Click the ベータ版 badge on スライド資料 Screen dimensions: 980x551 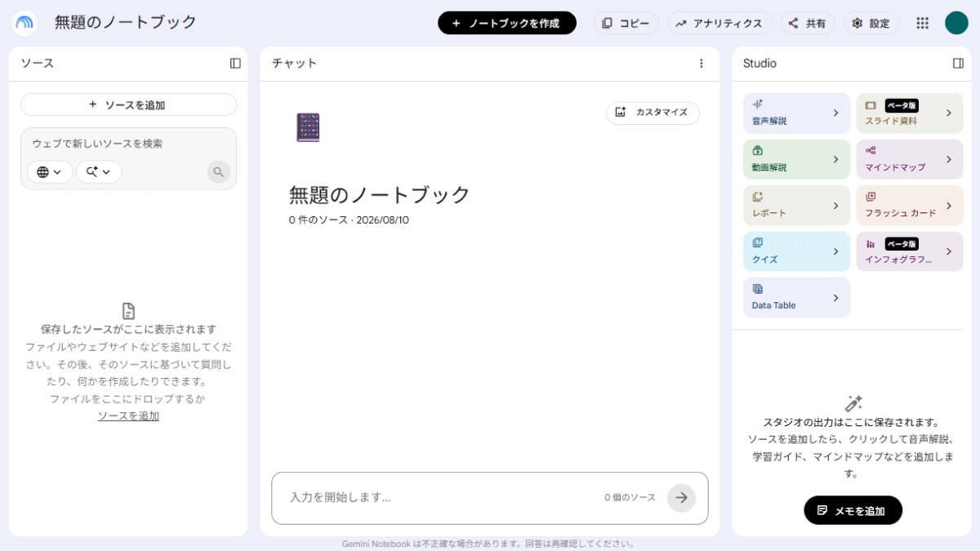click(x=902, y=105)
